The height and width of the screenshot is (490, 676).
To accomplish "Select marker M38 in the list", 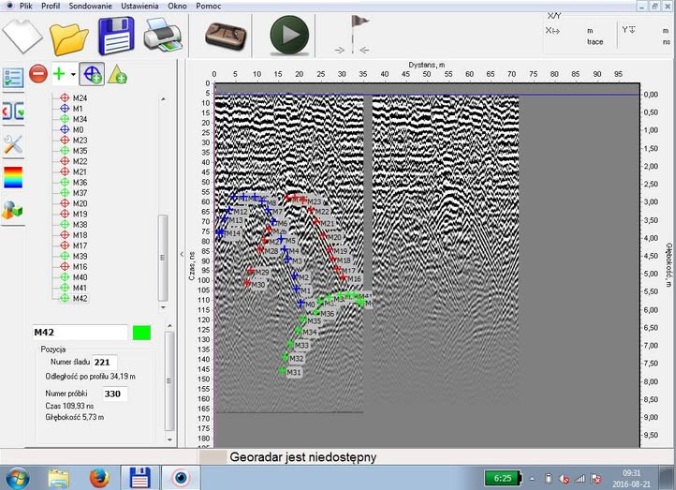I will 80,225.
